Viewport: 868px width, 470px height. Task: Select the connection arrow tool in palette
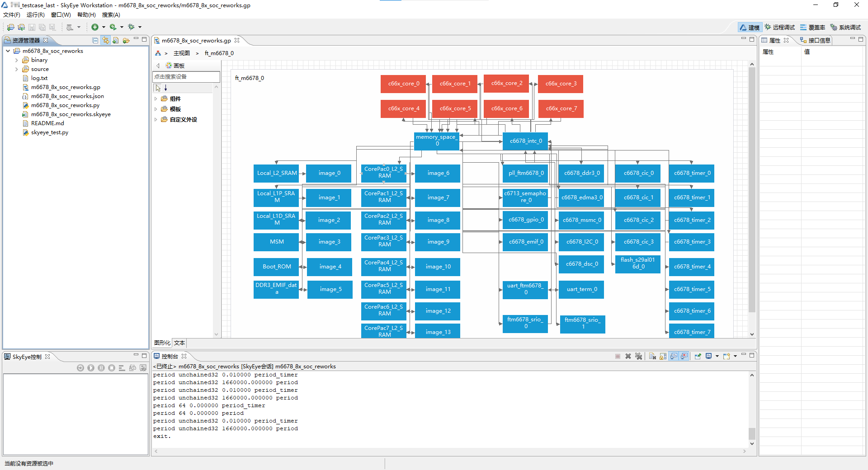(x=166, y=88)
